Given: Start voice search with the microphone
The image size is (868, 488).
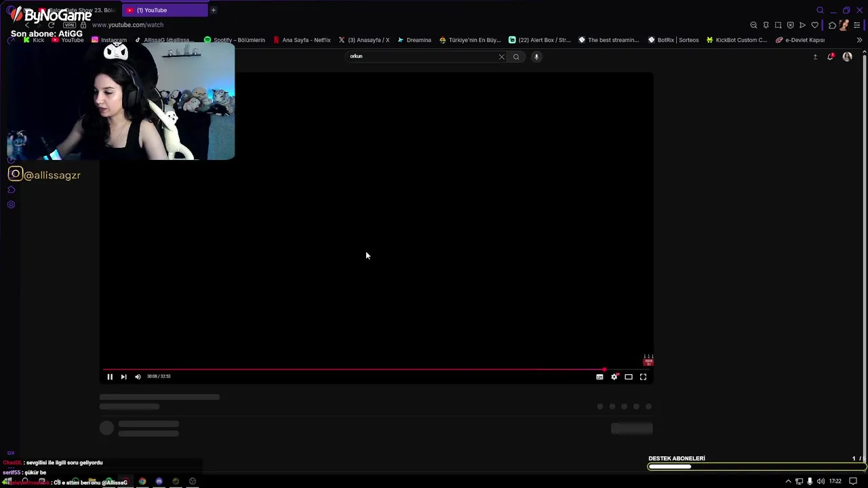Looking at the screenshot, I should click(x=536, y=57).
